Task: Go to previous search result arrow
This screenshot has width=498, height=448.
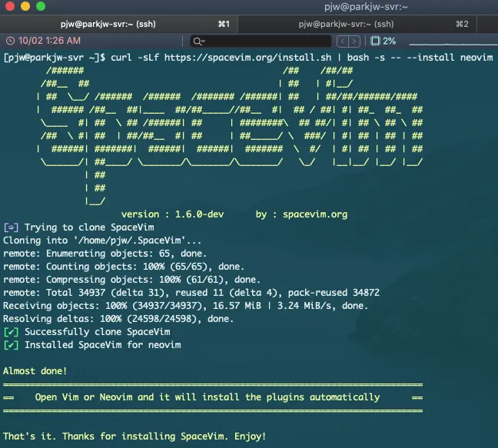Action: (x=343, y=41)
